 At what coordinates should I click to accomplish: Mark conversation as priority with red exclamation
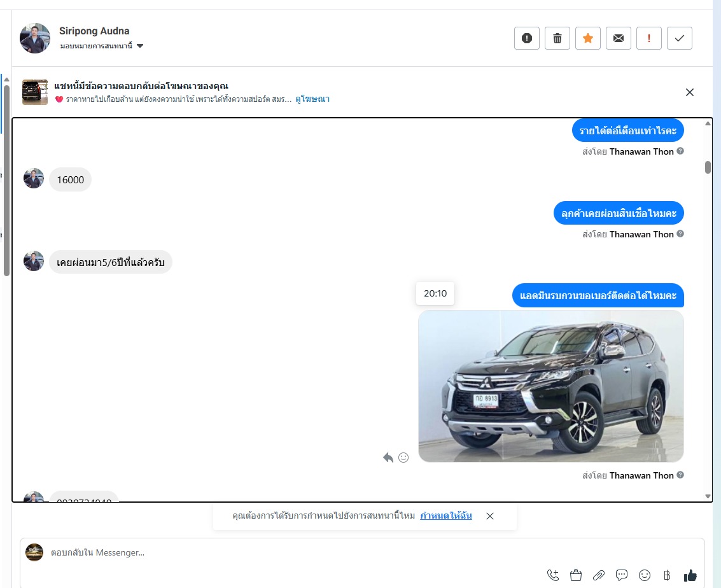(649, 38)
